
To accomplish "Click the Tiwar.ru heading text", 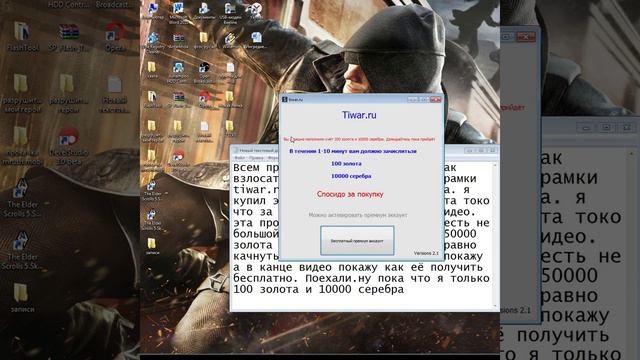I will click(359, 115).
